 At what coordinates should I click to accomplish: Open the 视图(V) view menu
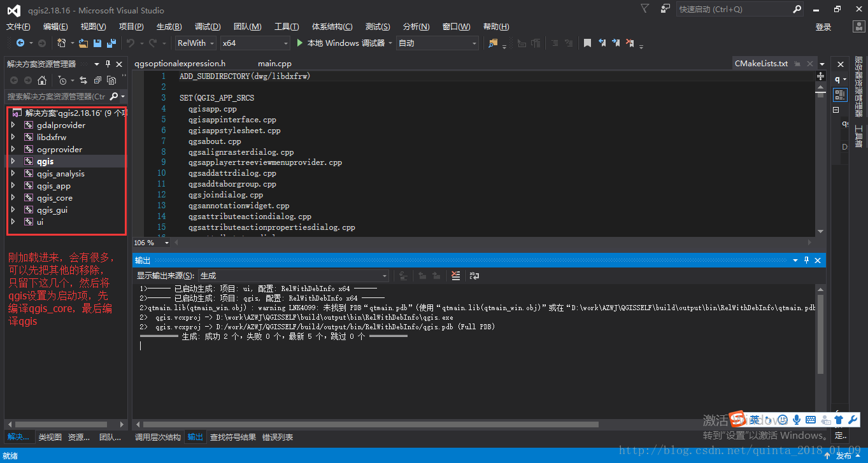click(x=94, y=27)
